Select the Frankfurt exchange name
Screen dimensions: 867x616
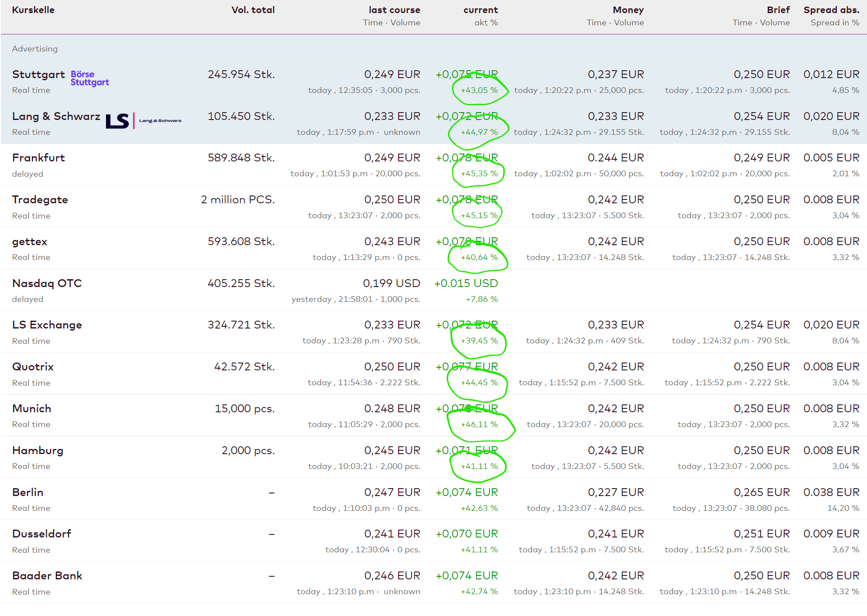click(x=38, y=158)
